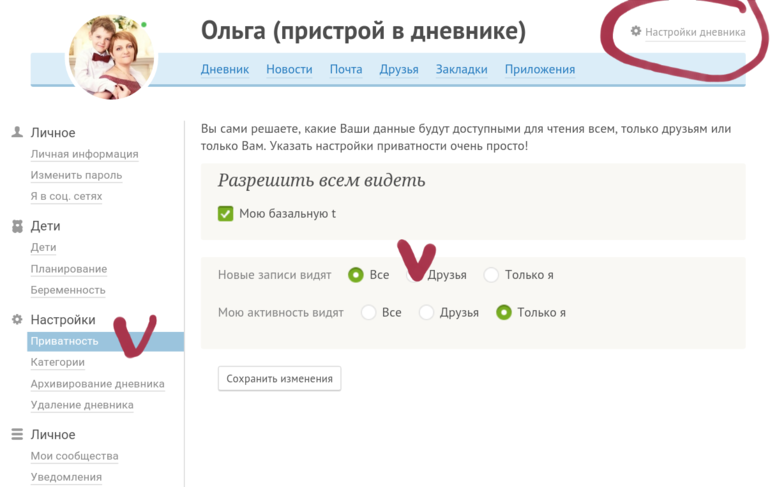
Task: Open the user profile avatar photo
Action: [110, 55]
